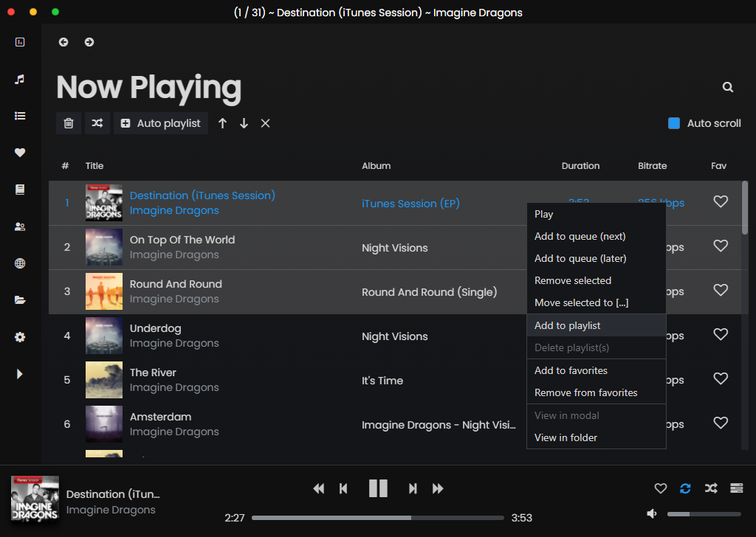Sort by the Fav column header

(718, 166)
